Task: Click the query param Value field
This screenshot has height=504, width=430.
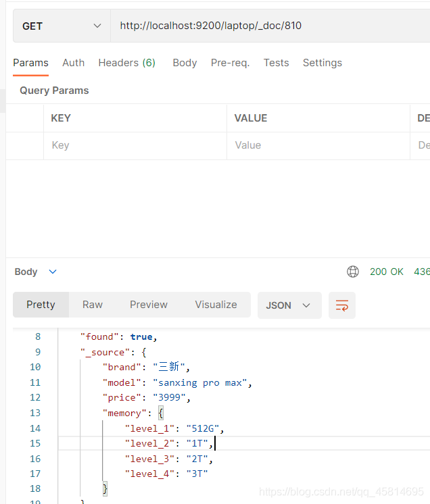Action: click(x=318, y=145)
